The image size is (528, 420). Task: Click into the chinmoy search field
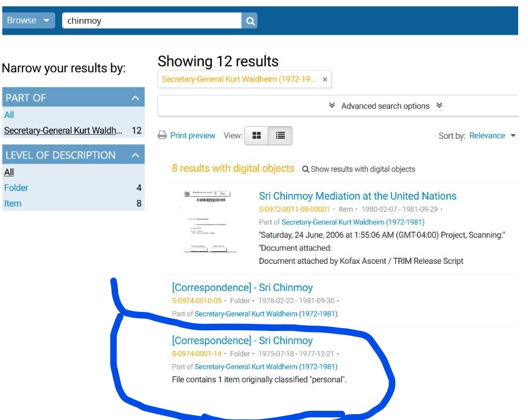[152, 21]
